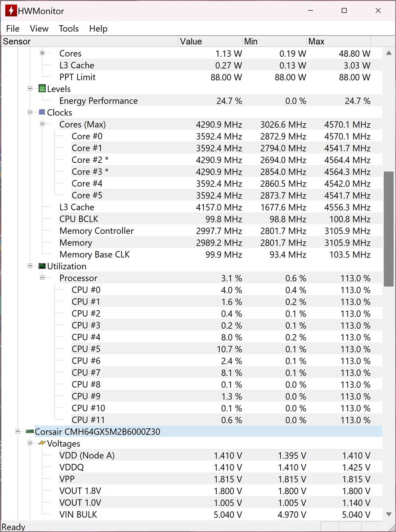Collapse the Cores (Max) clock list
The image size is (396, 532).
(43, 124)
